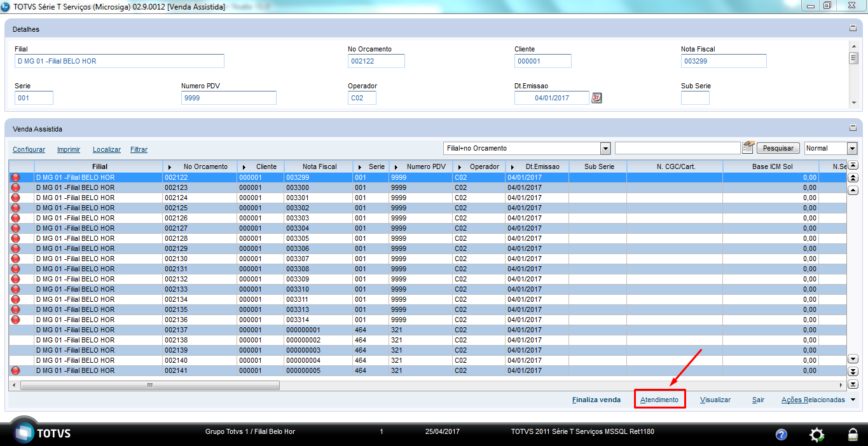Select the row with orçamento 002137
The image size is (868, 446).
pyautogui.click(x=427, y=330)
